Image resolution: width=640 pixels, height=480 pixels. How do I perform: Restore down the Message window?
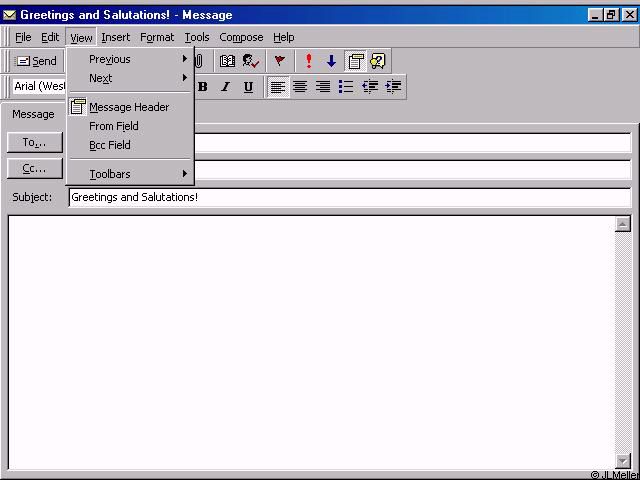[x=611, y=15]
